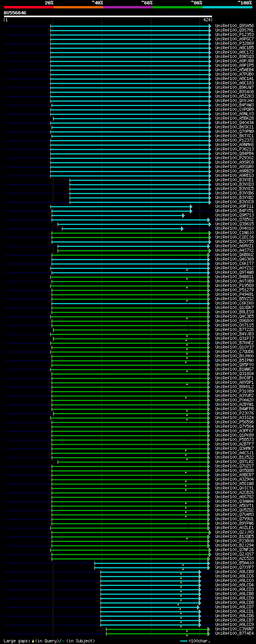Screen dimensions: 256x644
Task: Select hit label UniRef100_C0PQR9
Action: [234, 110]
